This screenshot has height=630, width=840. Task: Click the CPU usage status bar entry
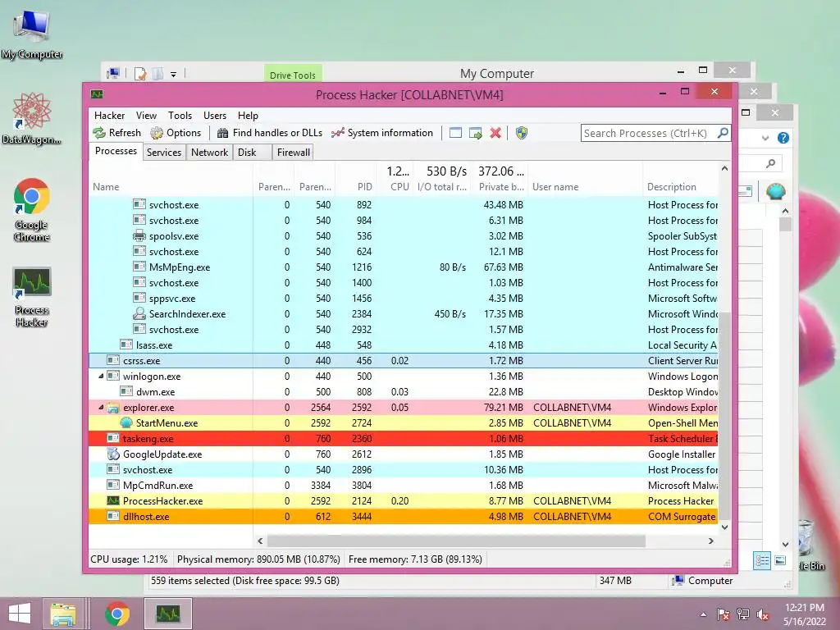point(129,559)
